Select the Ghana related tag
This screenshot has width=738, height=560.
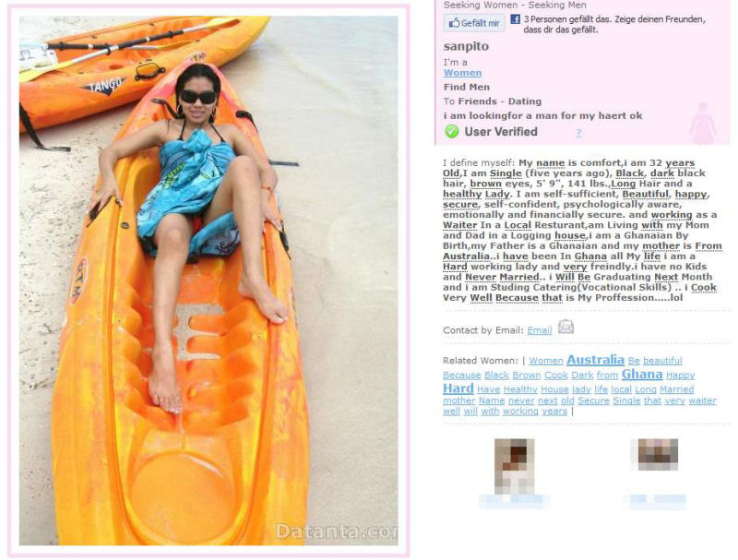pyautogui.click(x=641, y=375)
